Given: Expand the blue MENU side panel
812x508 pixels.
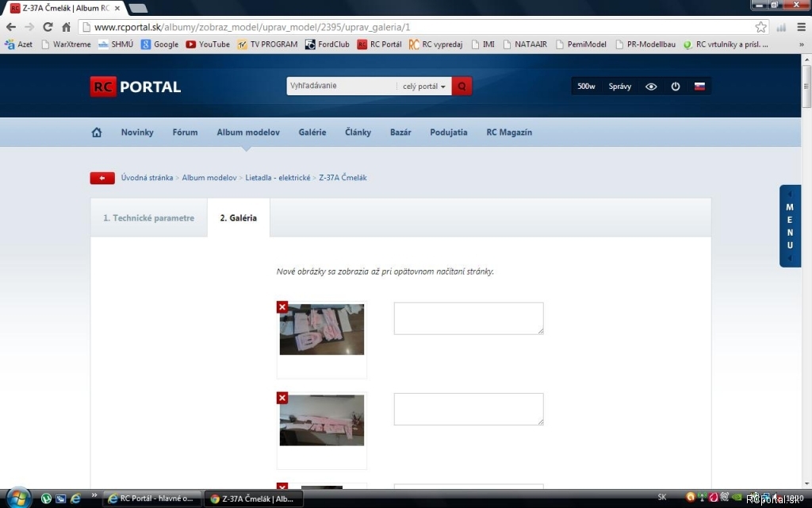Looking at the screenshot, I should (791, 225).
